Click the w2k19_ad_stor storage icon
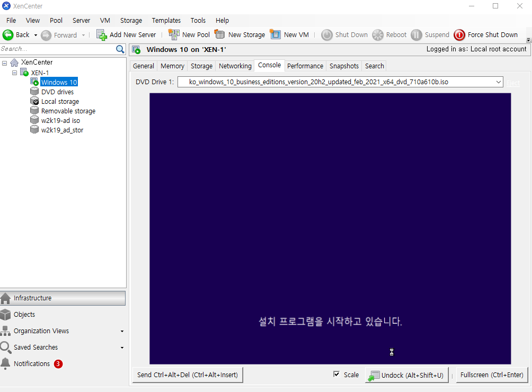This screenshot has width=532, height=392. [x=34, y=130]
